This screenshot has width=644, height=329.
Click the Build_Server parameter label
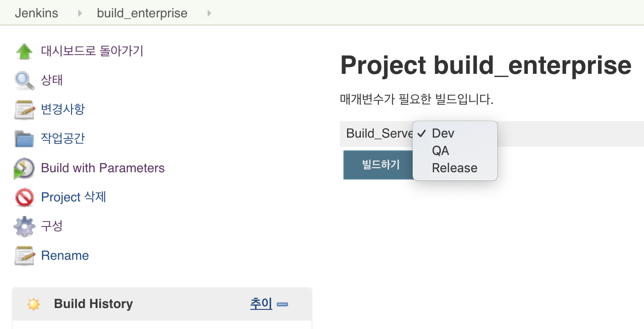tap(379, 134)
